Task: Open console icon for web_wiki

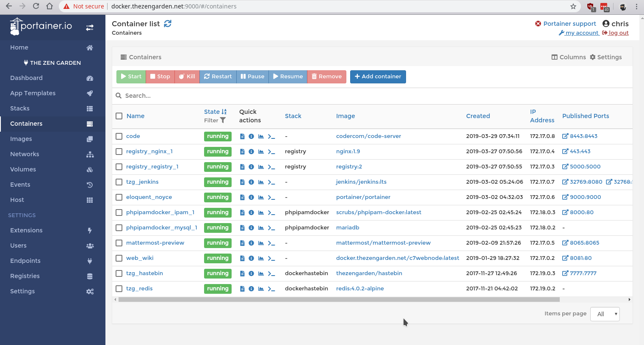Action: [x=271, y=258]
